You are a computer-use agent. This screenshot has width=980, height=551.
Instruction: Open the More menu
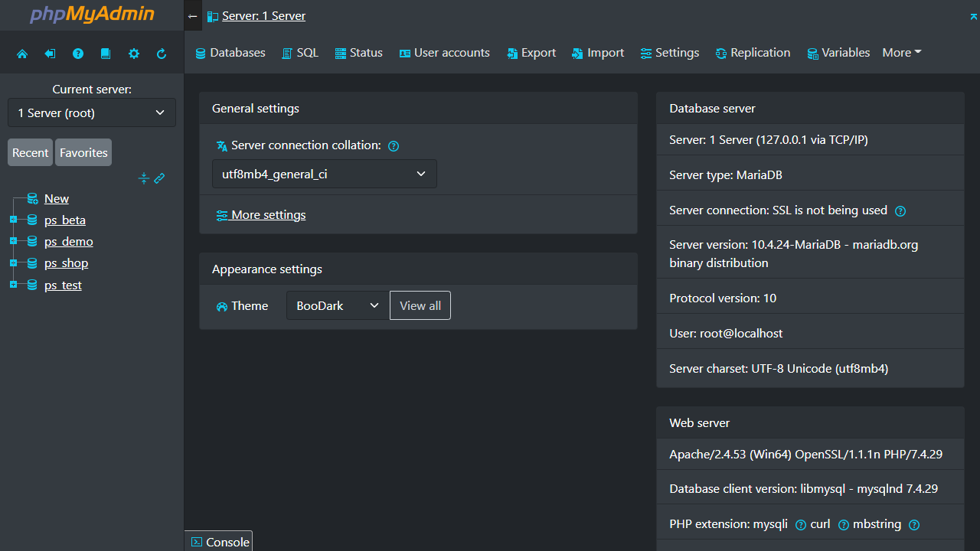pos(901,52)
